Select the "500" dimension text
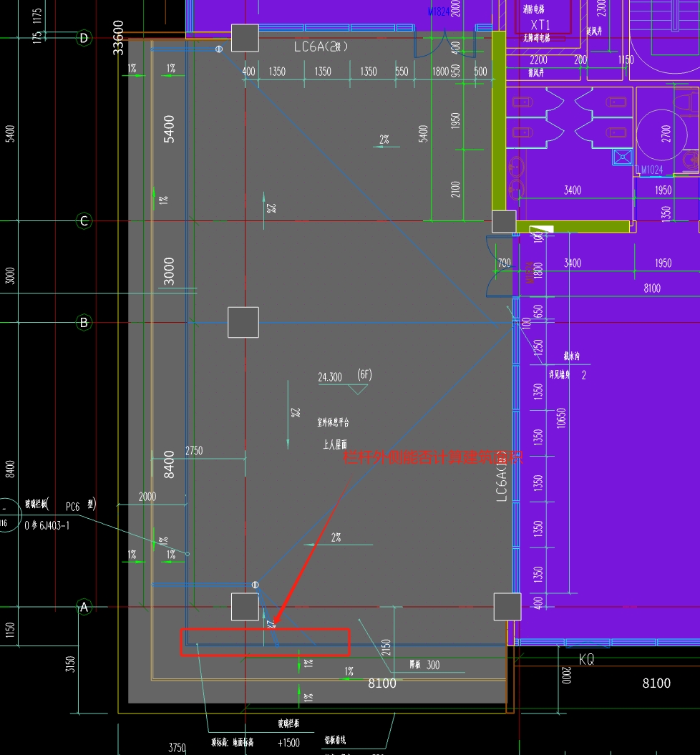700x755 pixels. point(480,72)
